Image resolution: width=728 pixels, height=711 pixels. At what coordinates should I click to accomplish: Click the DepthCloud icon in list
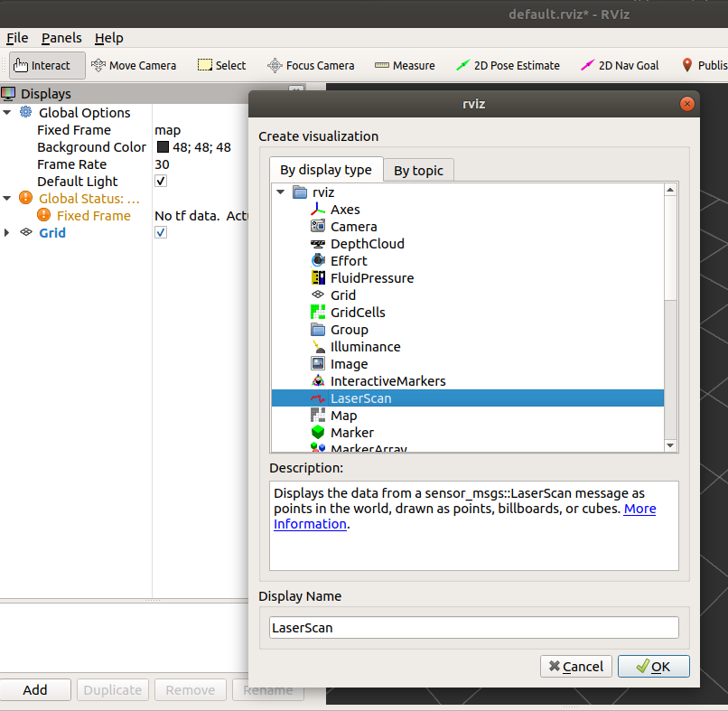tap(318, 244)
